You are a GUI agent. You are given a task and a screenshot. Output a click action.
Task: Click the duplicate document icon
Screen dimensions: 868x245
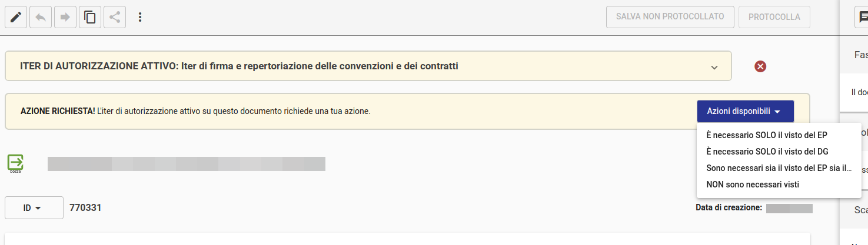pyautogui.click(x=90, y=17)
